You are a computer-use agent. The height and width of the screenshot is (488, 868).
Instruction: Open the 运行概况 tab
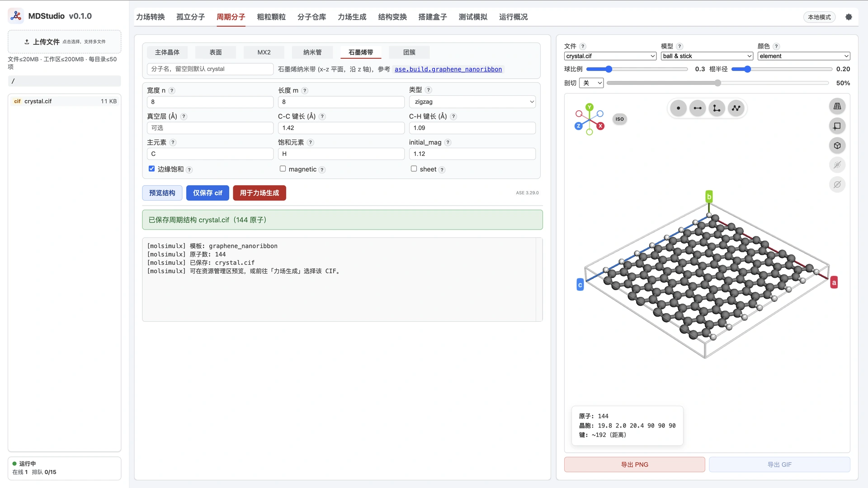pyautogui.click(x=514, y=17)
